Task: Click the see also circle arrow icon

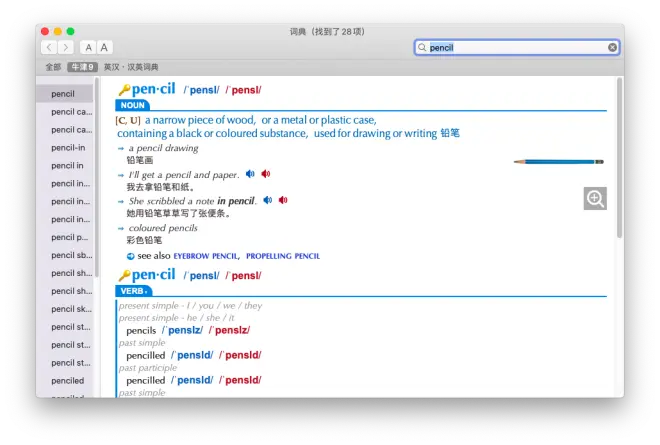Action: coord(130,256)
